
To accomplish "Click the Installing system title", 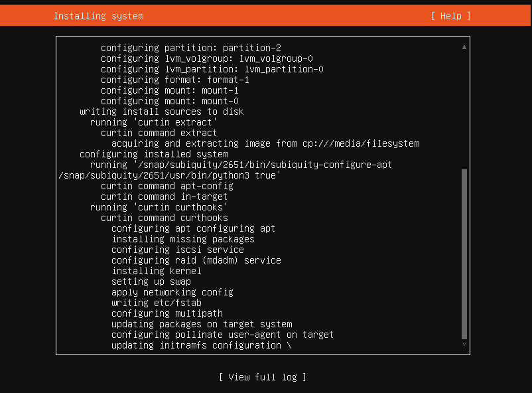I will coord(98,16).
